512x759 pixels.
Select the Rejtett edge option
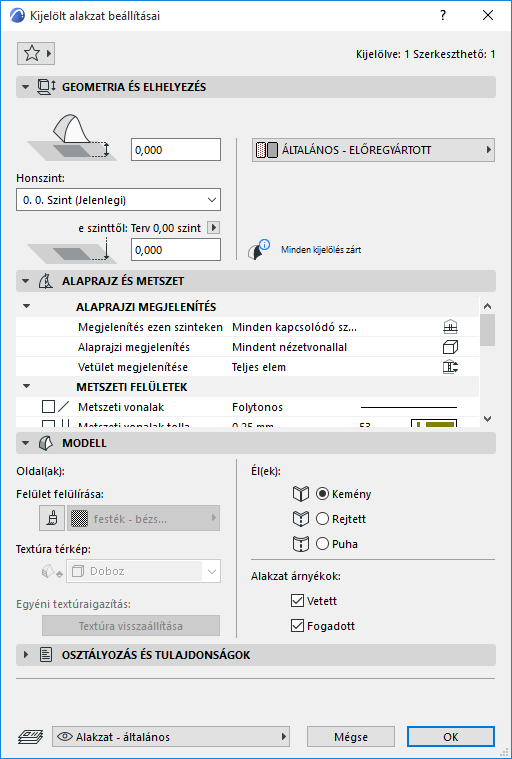coord(322,519)
